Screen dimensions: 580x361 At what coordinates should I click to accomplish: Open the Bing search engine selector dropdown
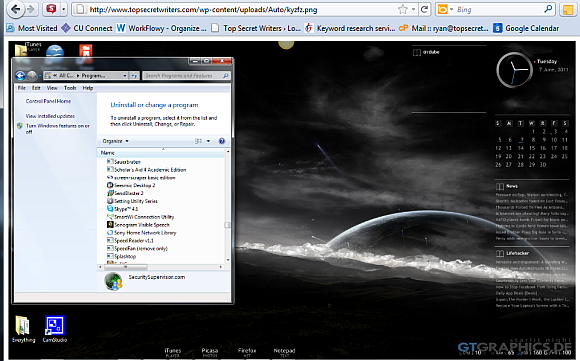(x=445, y=10)
